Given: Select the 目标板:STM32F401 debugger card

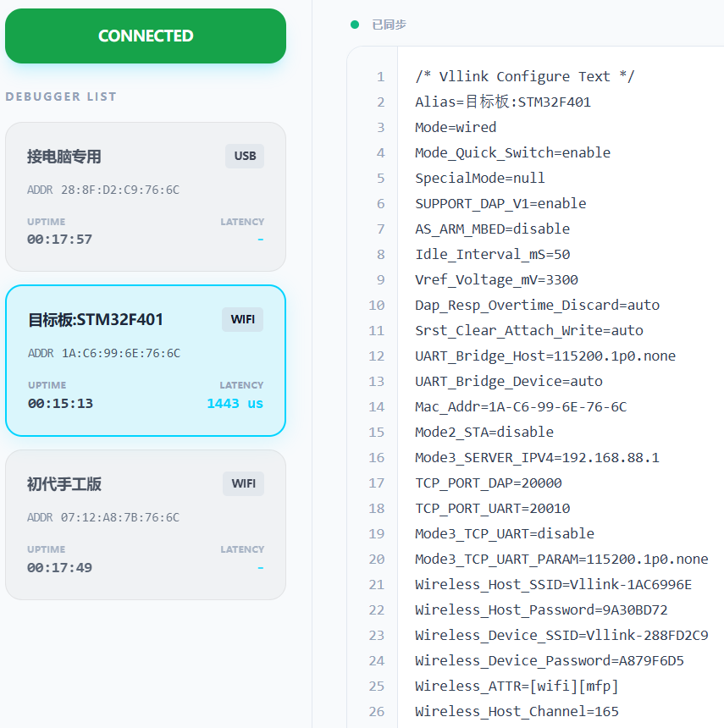Looking at the screenshot, I should [x=146, y=360].
